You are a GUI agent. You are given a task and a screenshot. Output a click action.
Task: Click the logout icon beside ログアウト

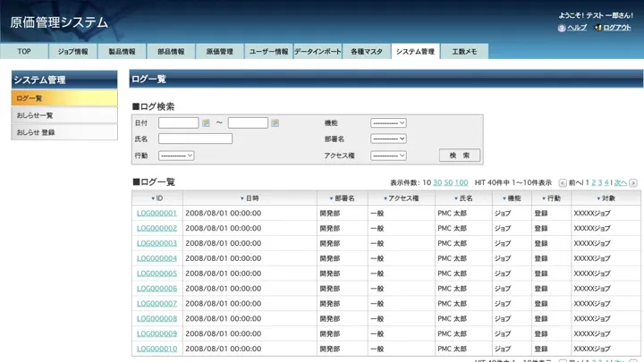click(x=598, y=28)
